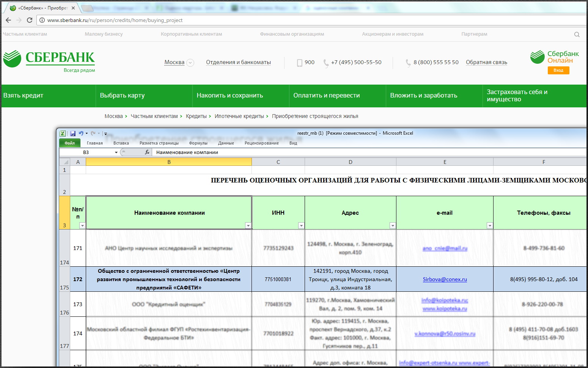The image size is (588, 368).
Task: Open filter dropdown for ИНН column
Action: pos(301,226)
